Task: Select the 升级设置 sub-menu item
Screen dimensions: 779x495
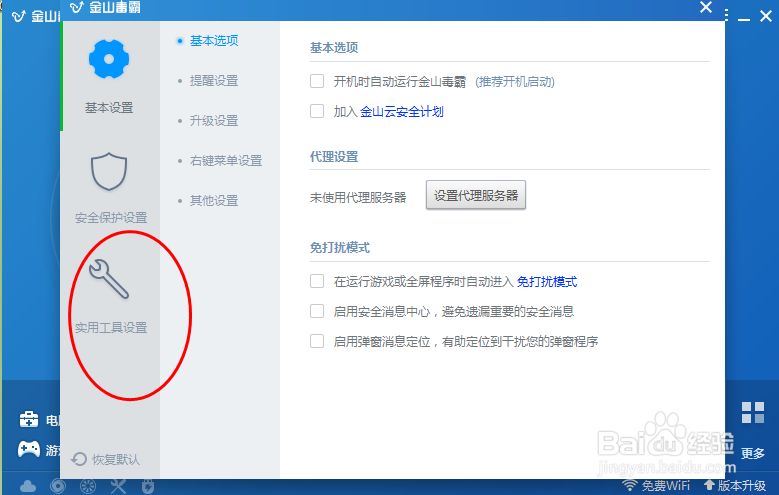Action: (214, 121)
